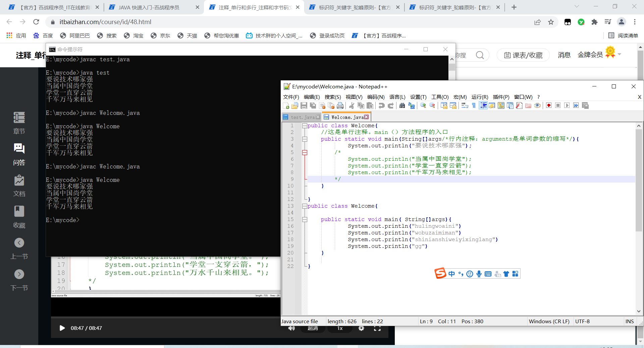This screenshot has height=348, width=644.
Task: Collapse the comment block fold at line 5
Action: point(304,153)
